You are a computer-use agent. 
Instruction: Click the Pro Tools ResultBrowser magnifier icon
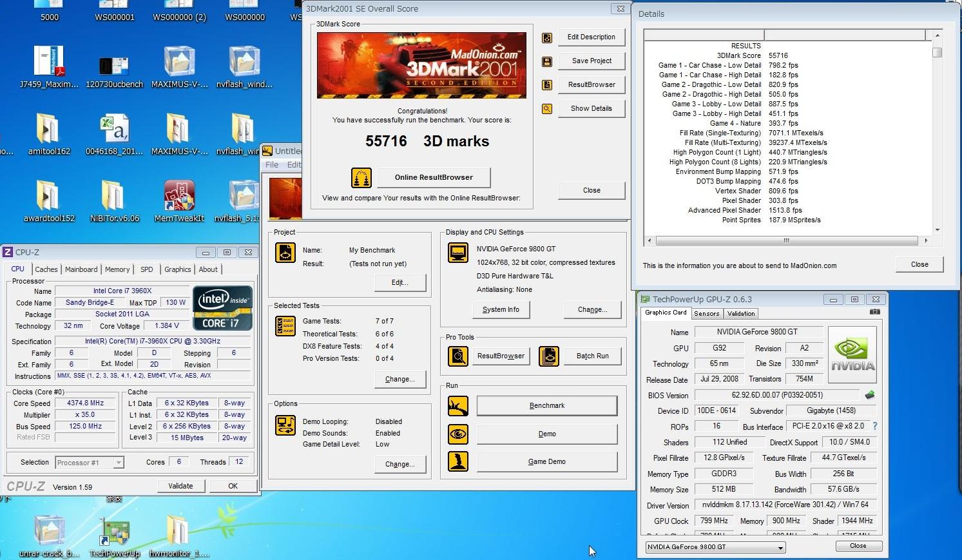pyautogui.click(x=458, y=356)
